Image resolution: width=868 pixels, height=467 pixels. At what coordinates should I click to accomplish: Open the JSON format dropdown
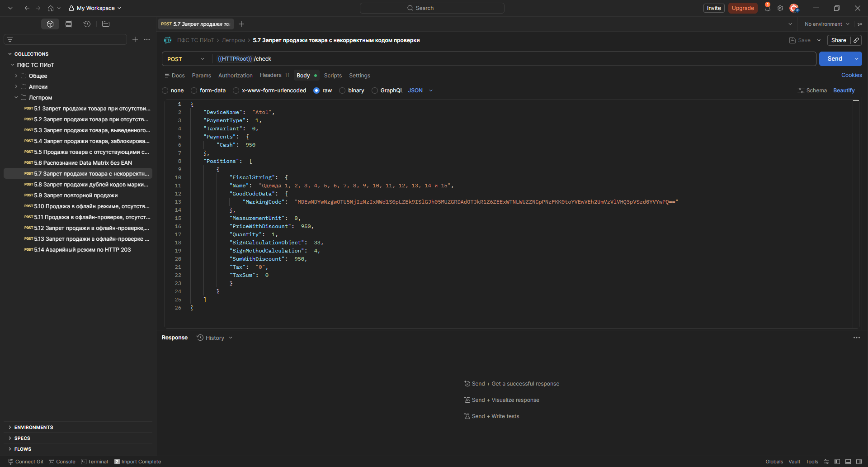point(420,91)
